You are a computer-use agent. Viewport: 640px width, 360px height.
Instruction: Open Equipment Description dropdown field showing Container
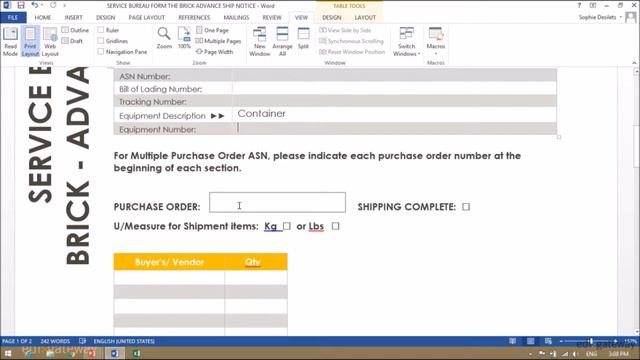tap(394, 114)
